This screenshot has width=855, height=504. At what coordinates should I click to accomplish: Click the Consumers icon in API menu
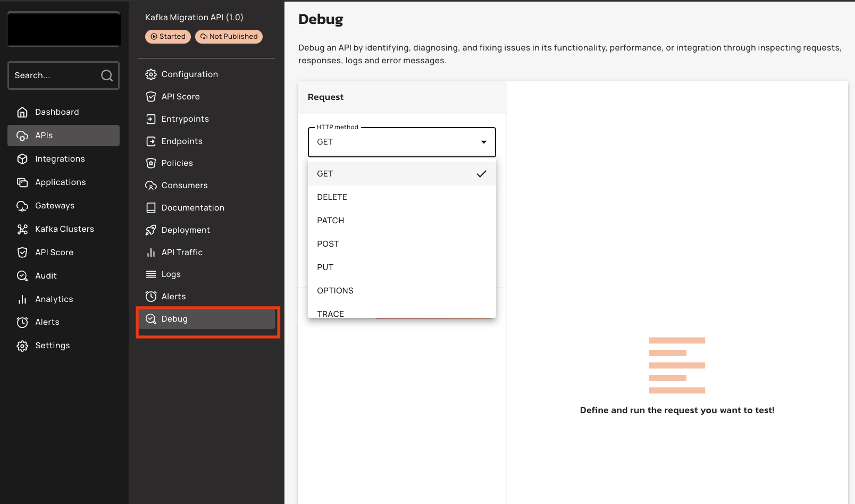tap(151, 186)
